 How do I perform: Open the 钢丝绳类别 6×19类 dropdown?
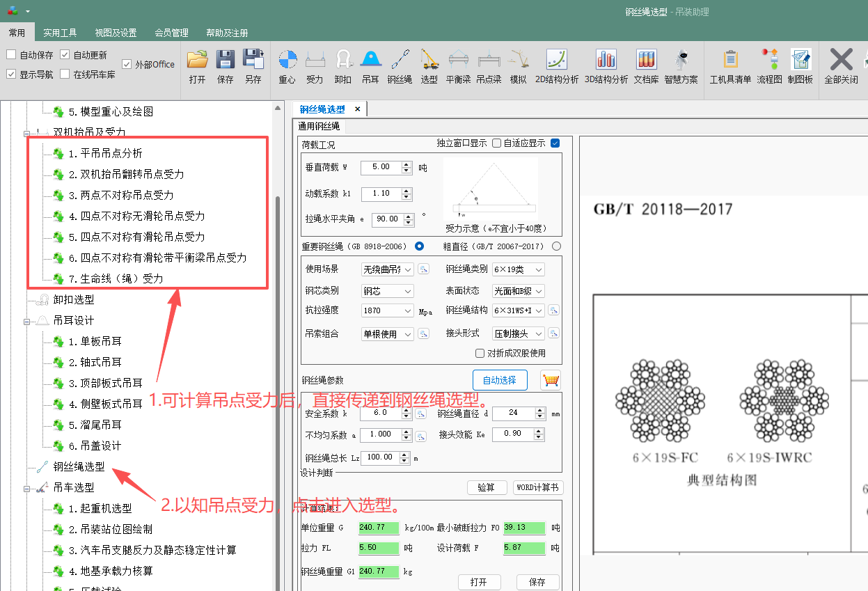(518, 269)
